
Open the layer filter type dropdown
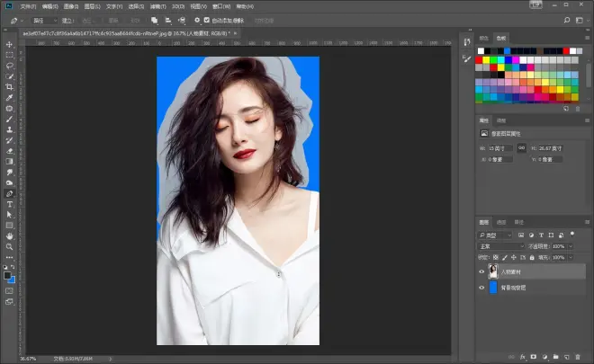coord(495,235)
